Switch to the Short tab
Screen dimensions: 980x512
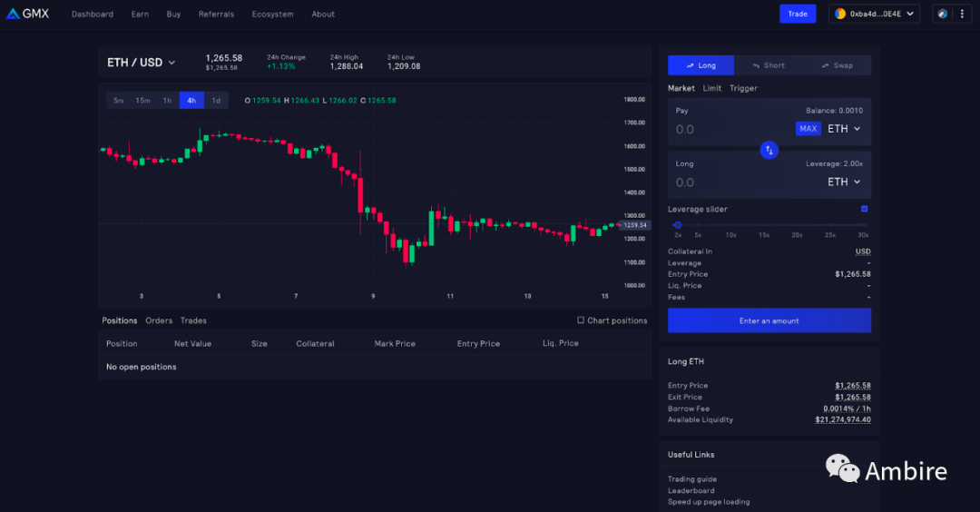coord(769,65)
